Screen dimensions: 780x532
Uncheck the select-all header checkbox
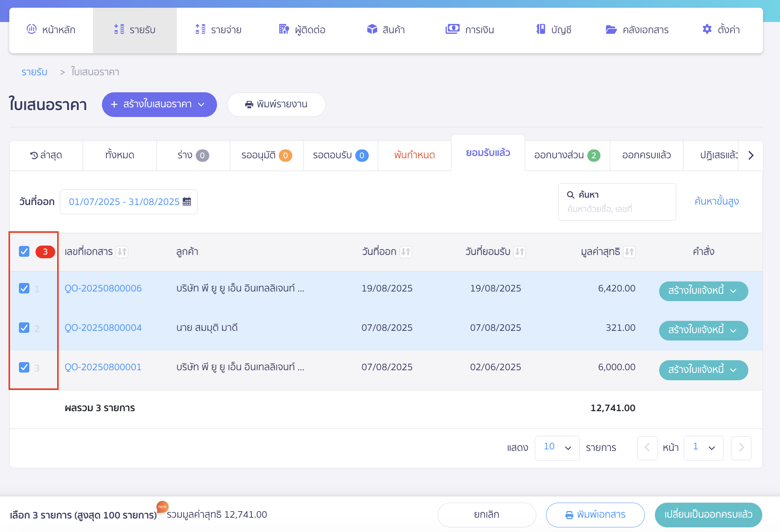tap(24, 251)
